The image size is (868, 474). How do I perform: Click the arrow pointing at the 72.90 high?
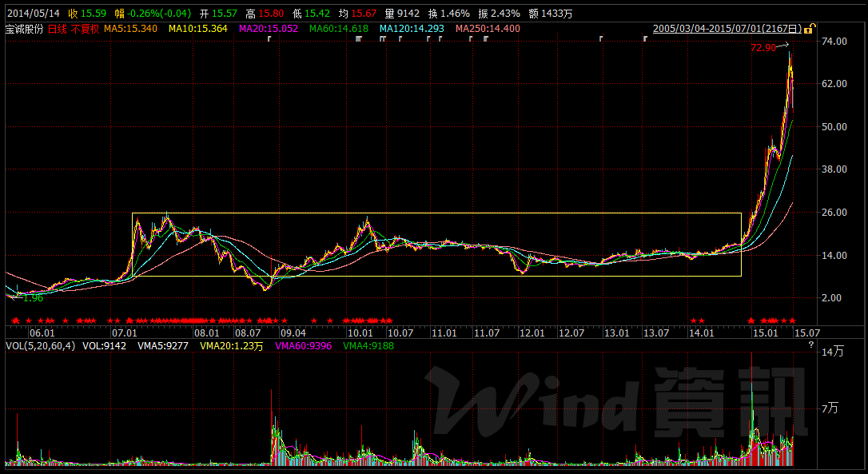point(782,46)
